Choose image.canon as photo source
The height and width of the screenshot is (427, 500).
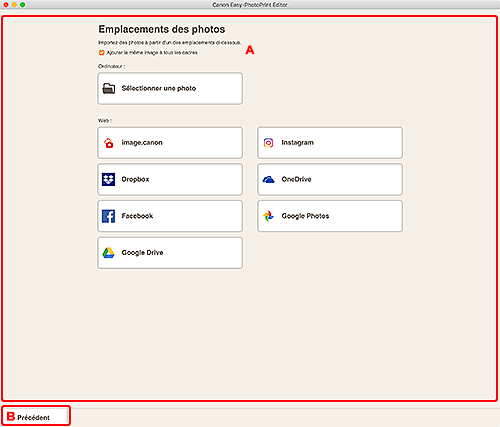170,143
